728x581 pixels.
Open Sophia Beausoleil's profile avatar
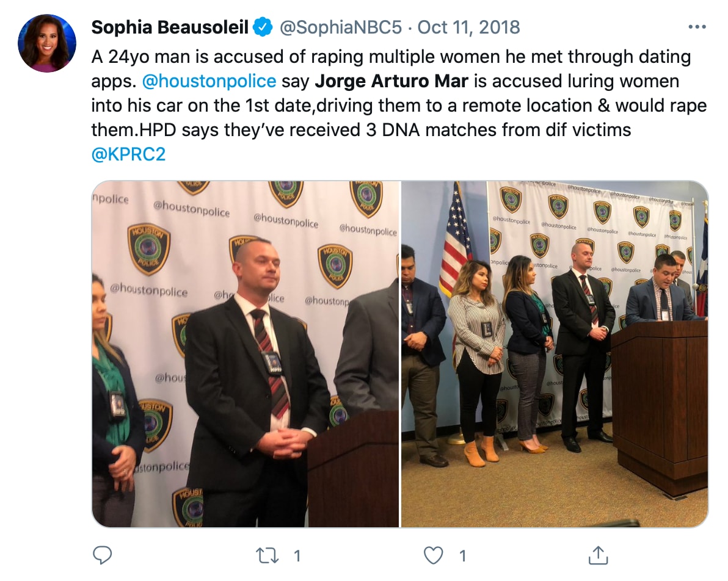[47, 43]
